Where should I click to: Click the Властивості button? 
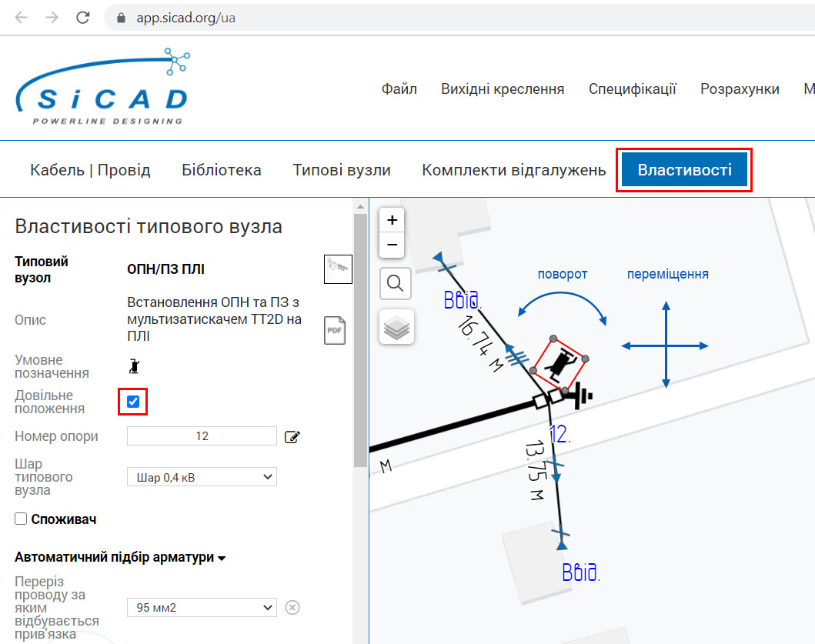pos(684,170)
